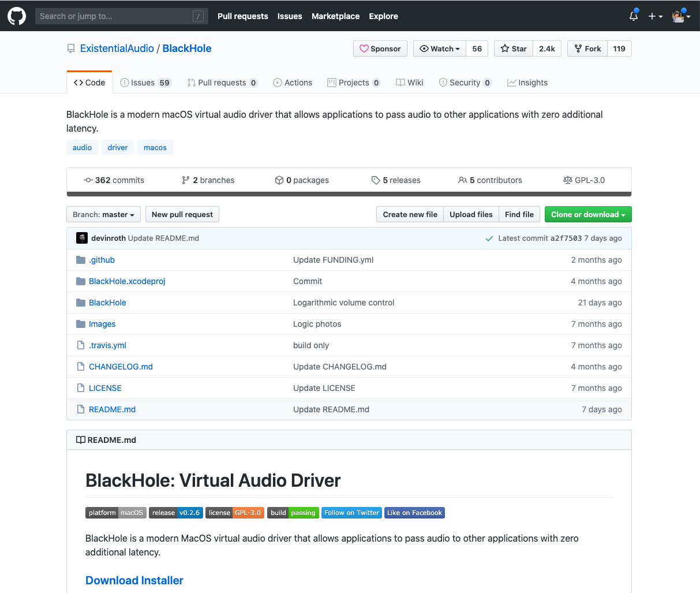Open the notifications bell

click(634, 16)
